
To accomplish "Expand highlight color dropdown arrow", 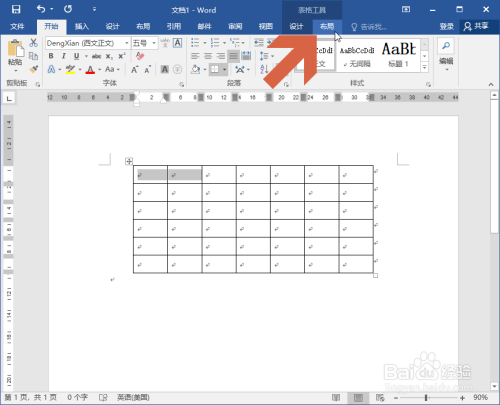I will (x=80, y=69).
